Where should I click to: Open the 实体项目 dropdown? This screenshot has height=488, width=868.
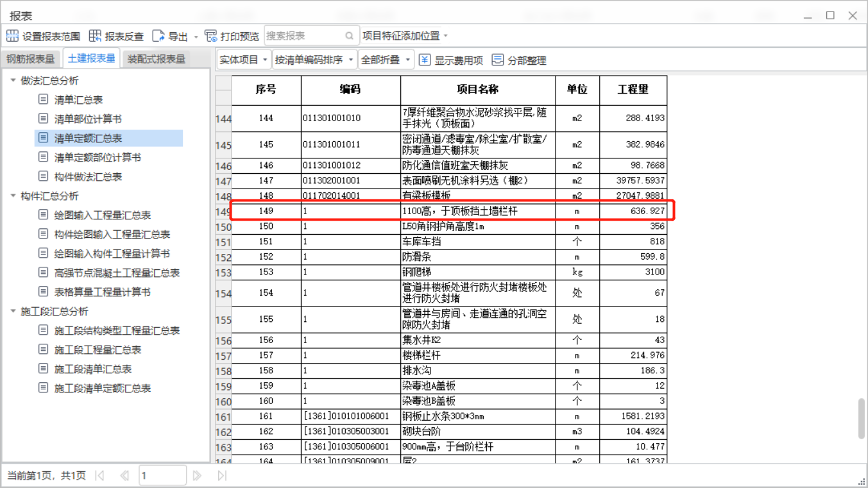click(244, 60)
